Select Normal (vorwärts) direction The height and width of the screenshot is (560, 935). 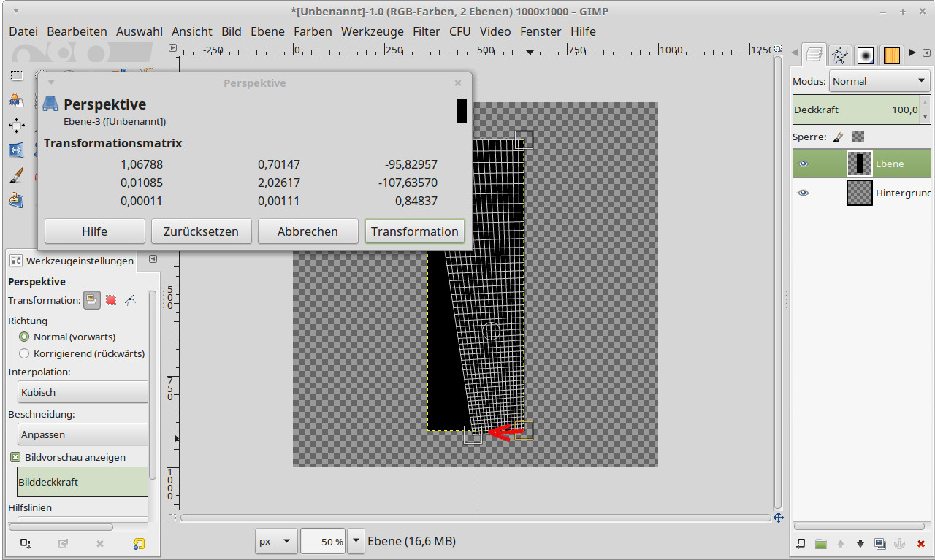(24, 337)
